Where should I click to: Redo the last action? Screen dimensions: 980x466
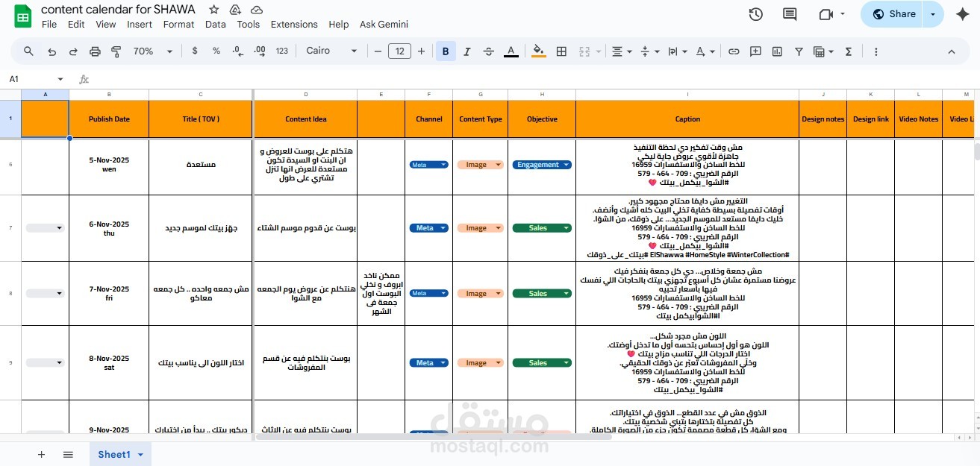pyautogui.click(x=73, y=51)
